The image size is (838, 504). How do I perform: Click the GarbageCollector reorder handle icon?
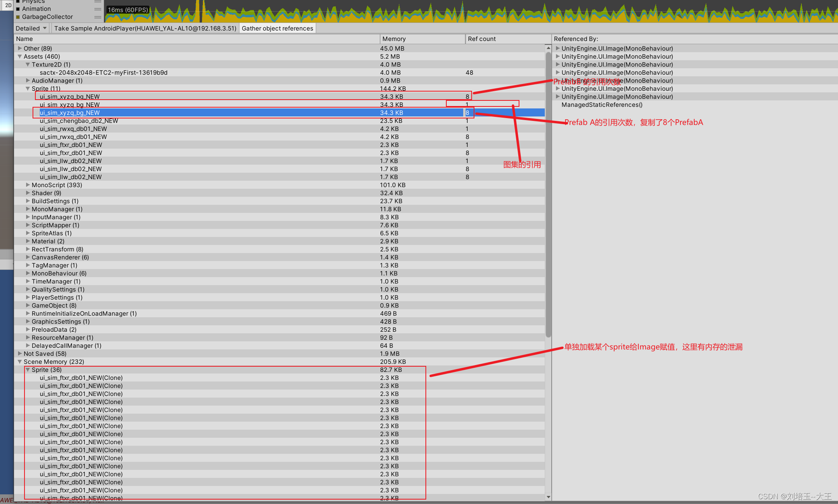98,17
